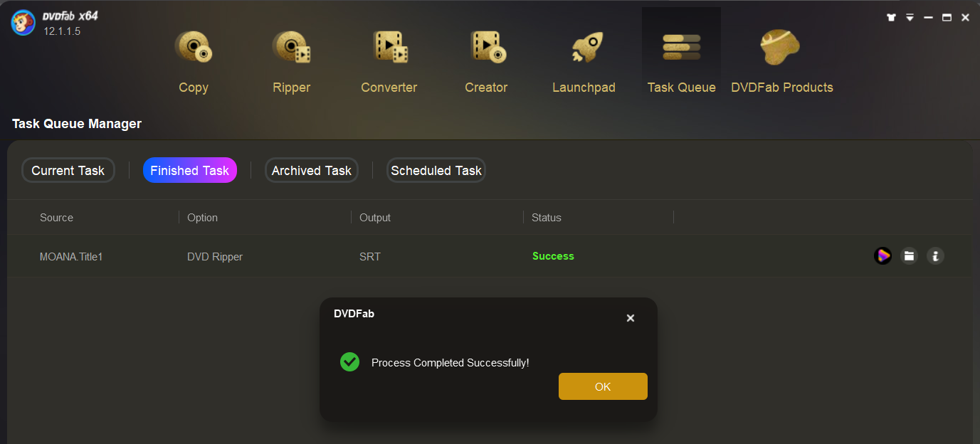Click the Option column header
The height and width of the screenshot is (444, 980).
coord(202,218)
